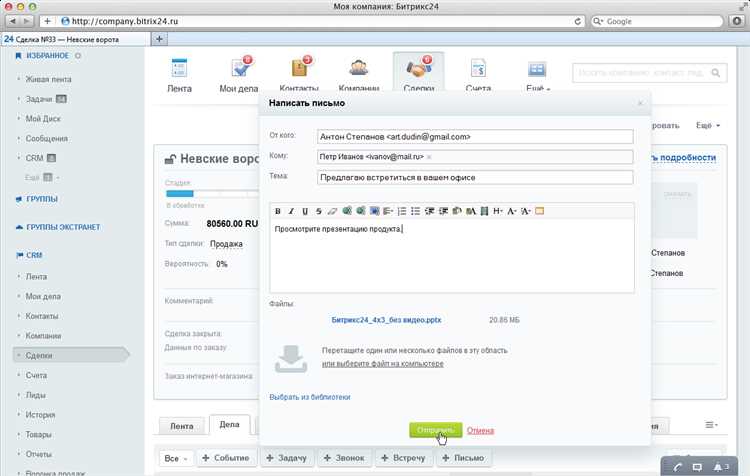Screen dimensions: 750x476
Task: Switch to the Дела tab below the deal
Action: (x=230, y=424)
